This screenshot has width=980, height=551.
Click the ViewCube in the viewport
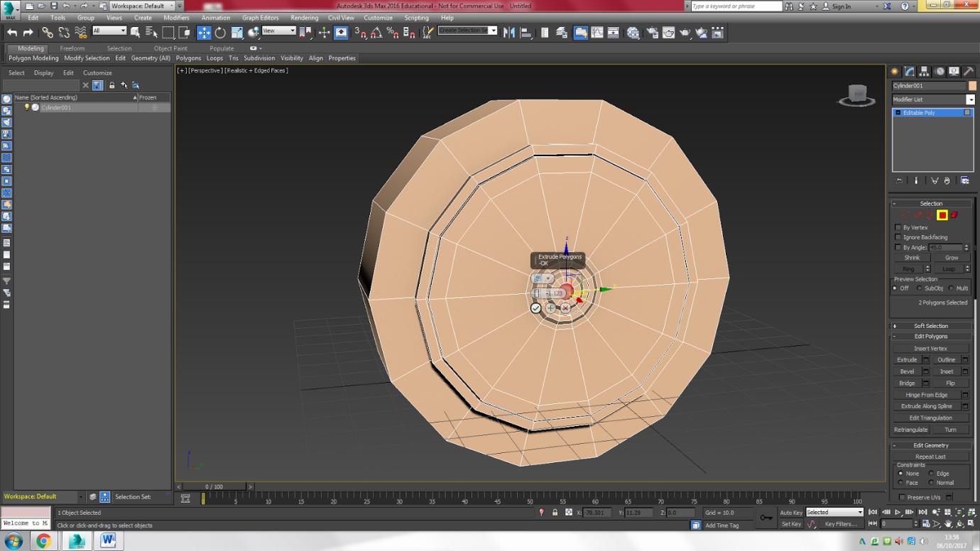(857, 95)
